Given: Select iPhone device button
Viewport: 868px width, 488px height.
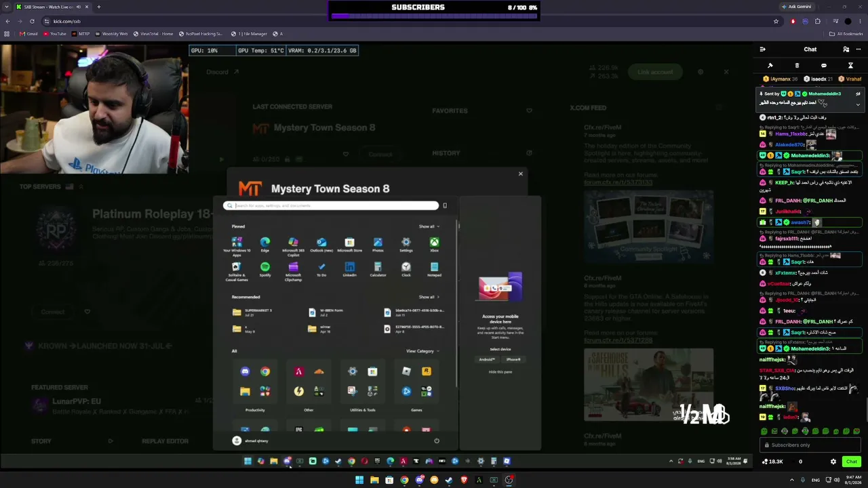Looking at the screenshot, I should (513, 359).
